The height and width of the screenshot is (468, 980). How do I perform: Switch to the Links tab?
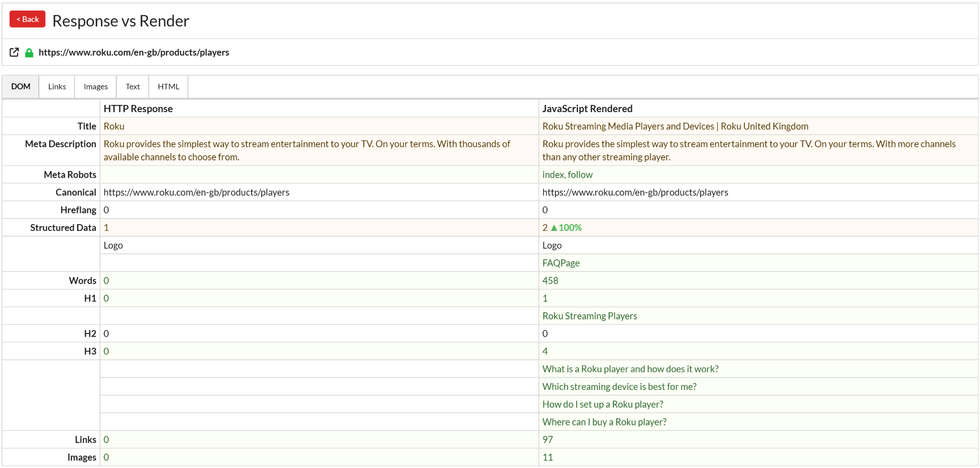click(x=56, y=87)
